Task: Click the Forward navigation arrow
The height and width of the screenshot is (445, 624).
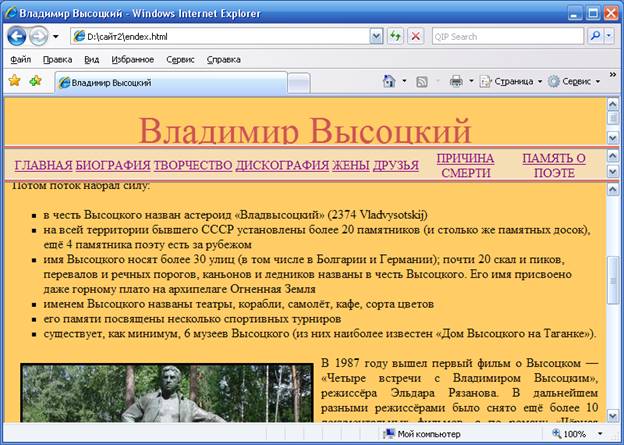Action: [38, 36]
